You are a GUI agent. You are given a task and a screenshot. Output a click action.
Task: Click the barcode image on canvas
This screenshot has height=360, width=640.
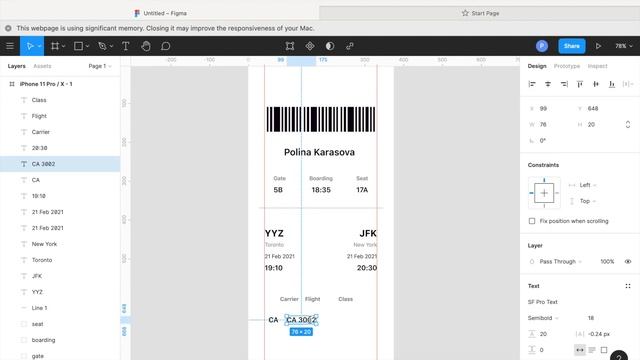tap(321, 119)
